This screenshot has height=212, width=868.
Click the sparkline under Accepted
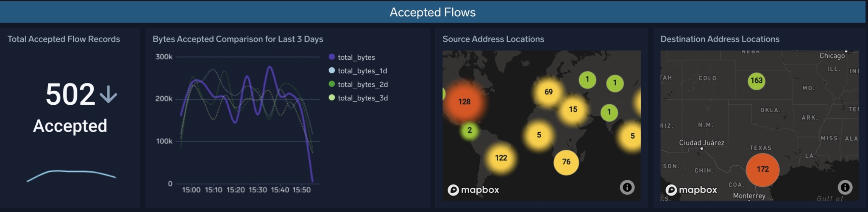point(71,176)
